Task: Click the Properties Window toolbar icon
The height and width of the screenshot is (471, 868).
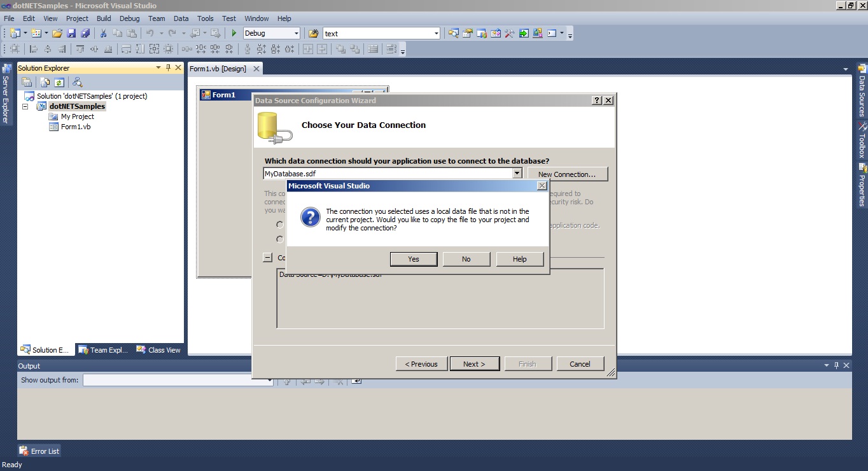Action: [468, 33]
